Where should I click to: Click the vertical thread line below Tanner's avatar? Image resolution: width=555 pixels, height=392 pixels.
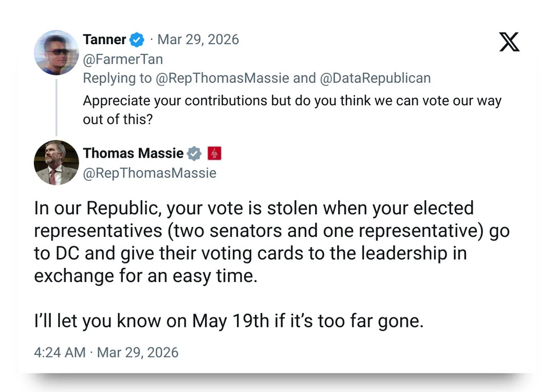(x=57, y=107)
